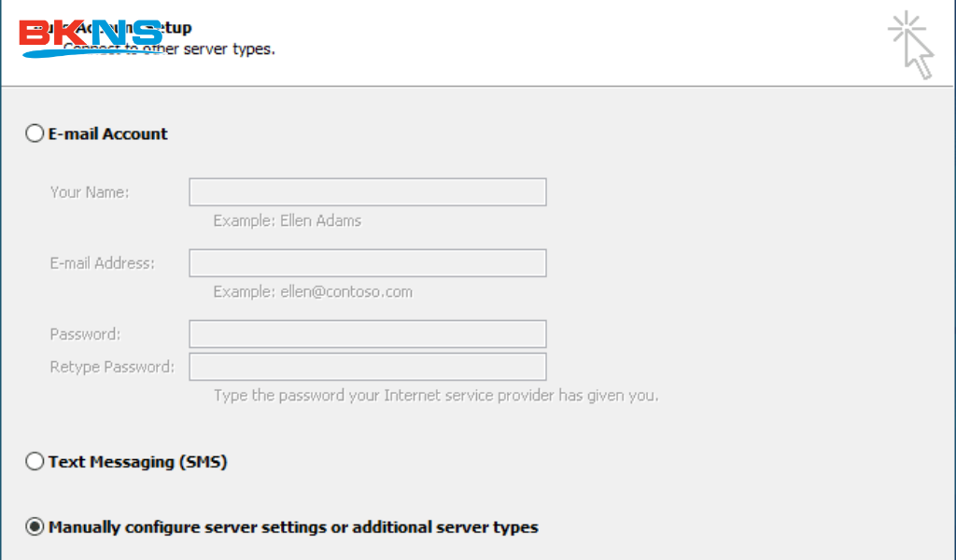Click the Password entry field
Screen dimensions: 956x560
(x=367, y=334)
